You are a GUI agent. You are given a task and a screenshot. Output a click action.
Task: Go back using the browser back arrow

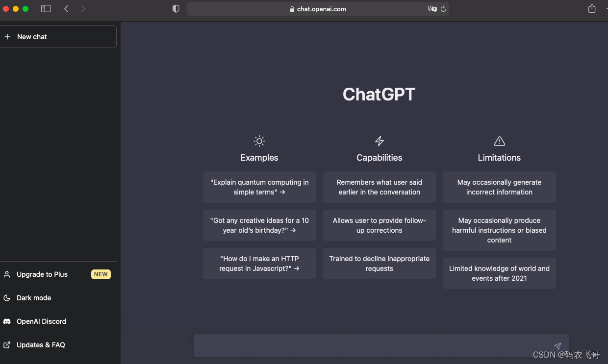pos(66,9)
